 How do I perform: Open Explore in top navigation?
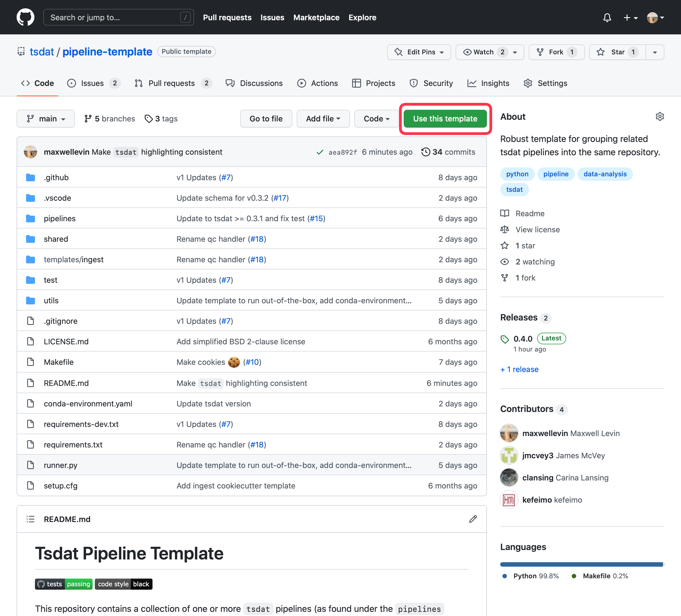pyautogui.click(x=362, y=17)
